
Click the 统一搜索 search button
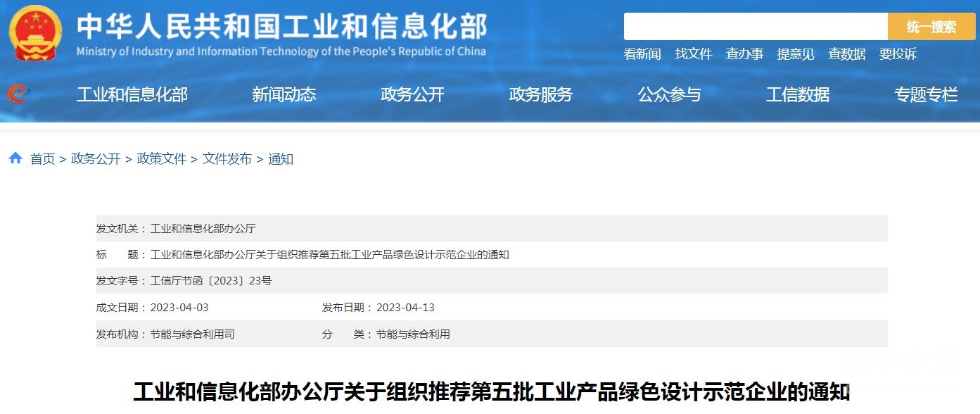pos(931,27)
